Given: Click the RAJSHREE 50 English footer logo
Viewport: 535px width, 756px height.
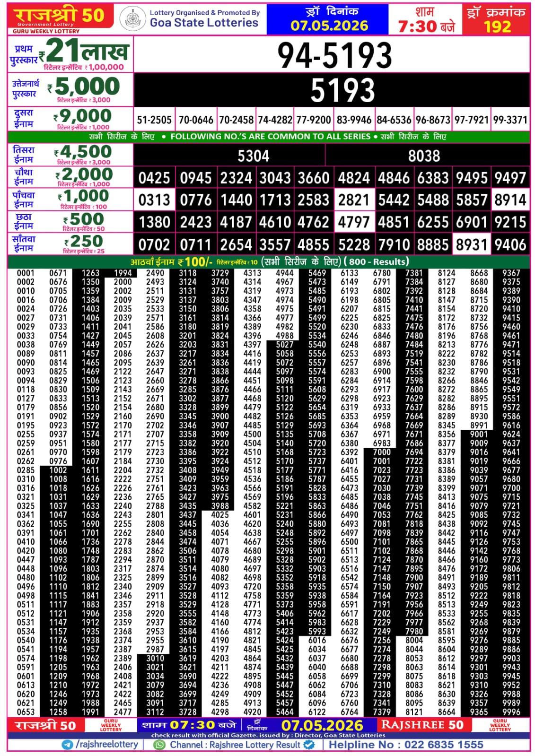Looking at the screenshot, I should point(422,725).
